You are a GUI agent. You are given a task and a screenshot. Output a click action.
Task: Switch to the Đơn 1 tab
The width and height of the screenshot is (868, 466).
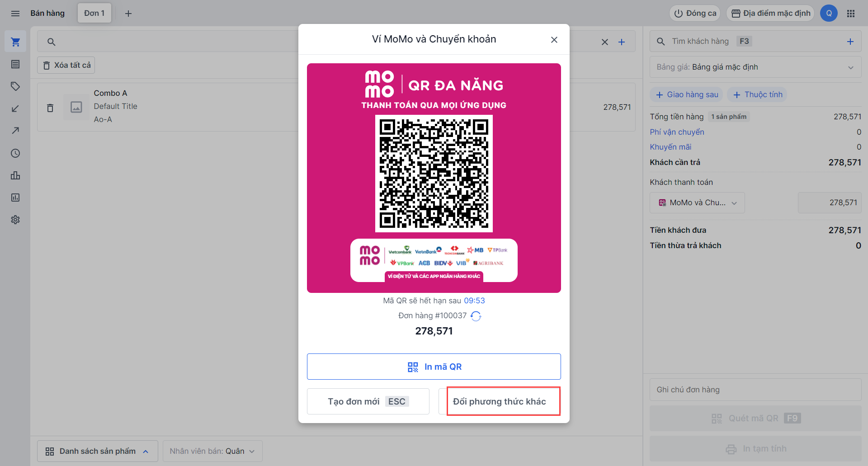pyautogui.click(x=94, y=14)
